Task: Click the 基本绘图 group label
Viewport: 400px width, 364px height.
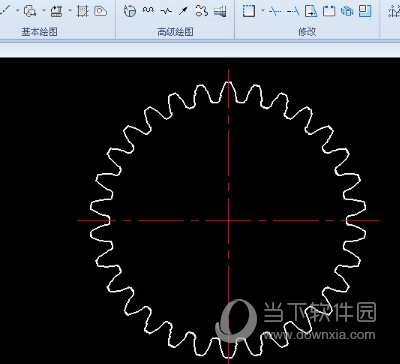Action: [40, 32]
